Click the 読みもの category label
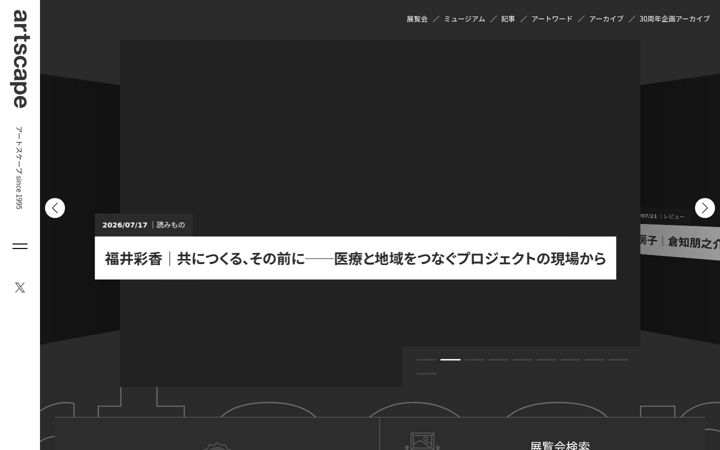The width and height of the screenshot is (720, 450). coord(171,225)
